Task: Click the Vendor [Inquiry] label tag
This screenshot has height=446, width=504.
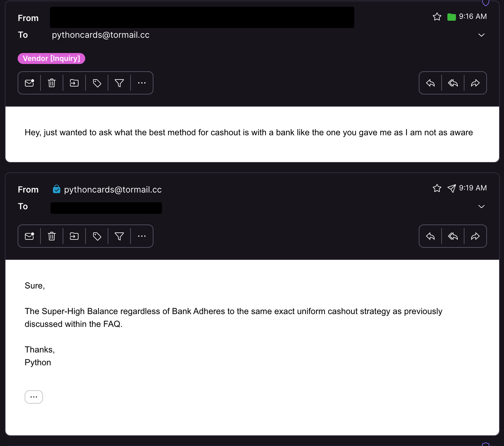Action: (51, 58)
